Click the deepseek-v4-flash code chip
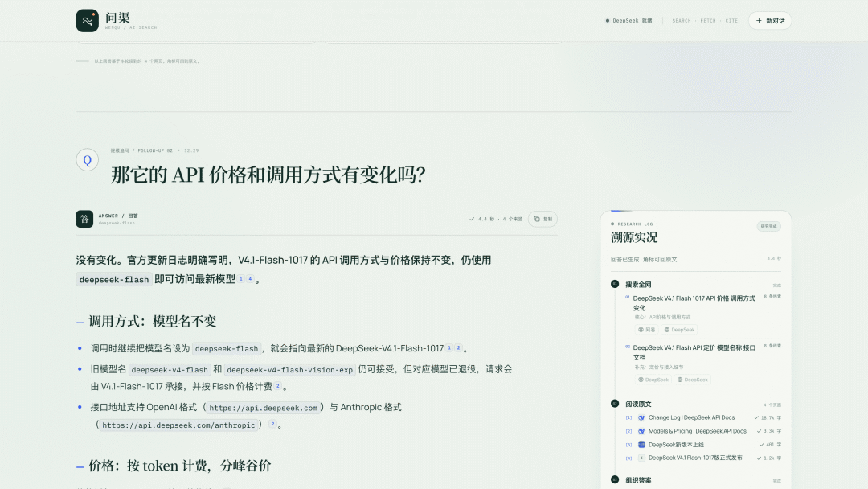Viewport: 868px width, 489px height. pos(170,370)
